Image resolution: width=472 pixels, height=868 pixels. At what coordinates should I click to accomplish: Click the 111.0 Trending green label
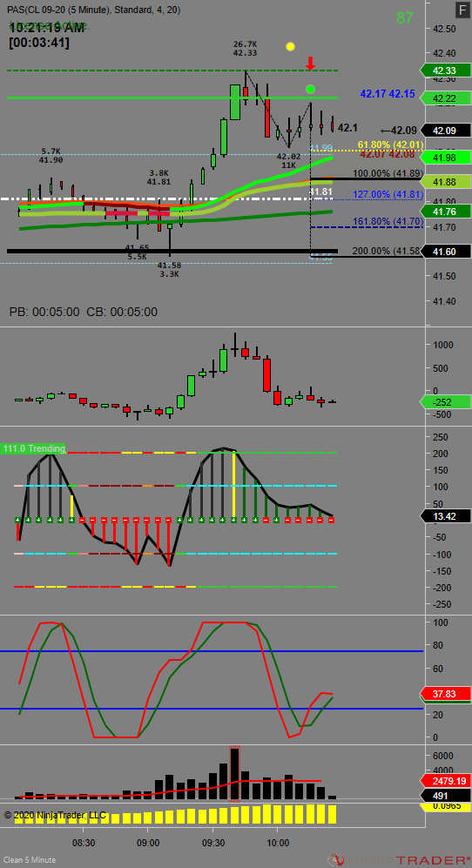33,448
